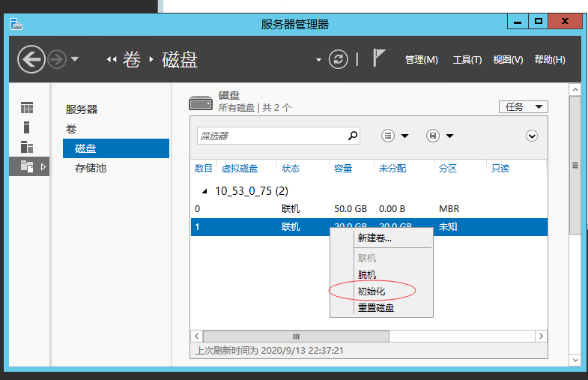
Task: Click the horizontal scrollbar right arrow
Action: pyautogui.click(x=541, y=336)
